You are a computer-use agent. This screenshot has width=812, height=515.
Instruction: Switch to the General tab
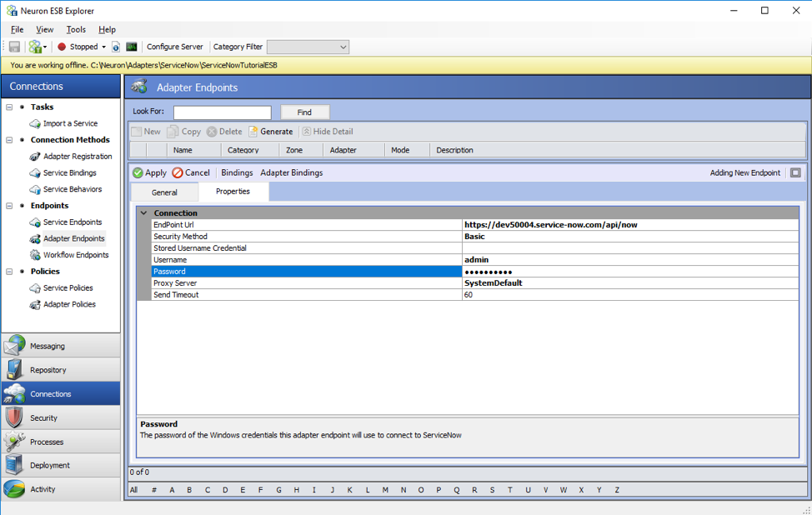(164, 192)
